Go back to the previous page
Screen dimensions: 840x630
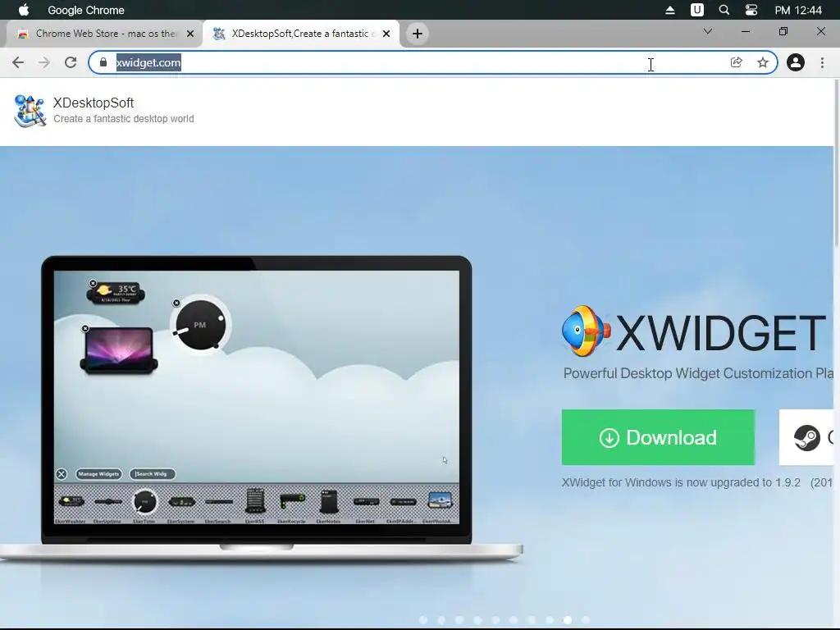pyautogui.click(x=18, y=62)
